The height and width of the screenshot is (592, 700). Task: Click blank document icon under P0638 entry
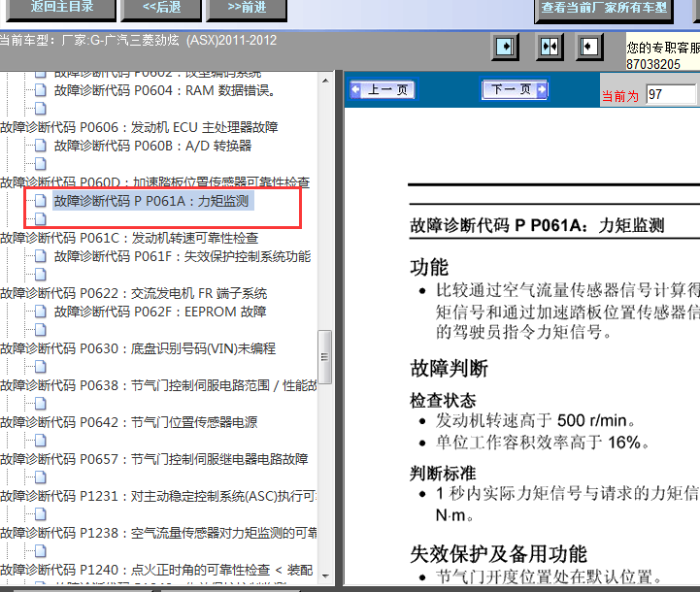pyautogui.click(x=41, y=404)
